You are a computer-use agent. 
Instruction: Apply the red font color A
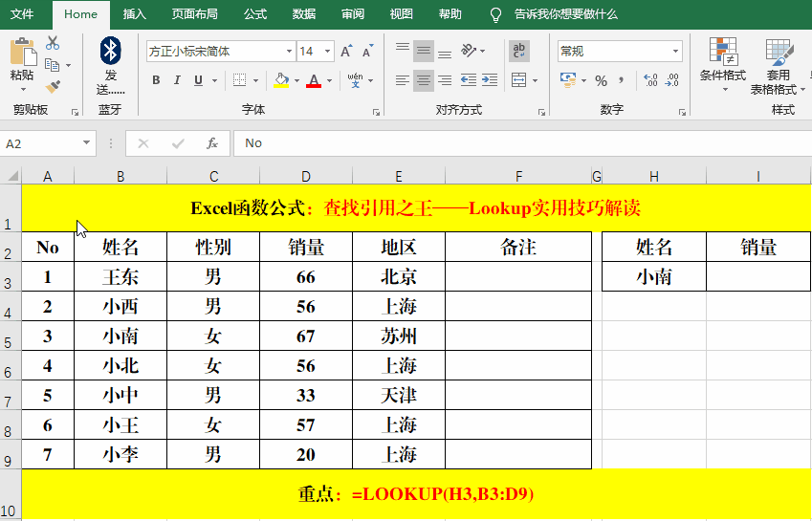314,80
